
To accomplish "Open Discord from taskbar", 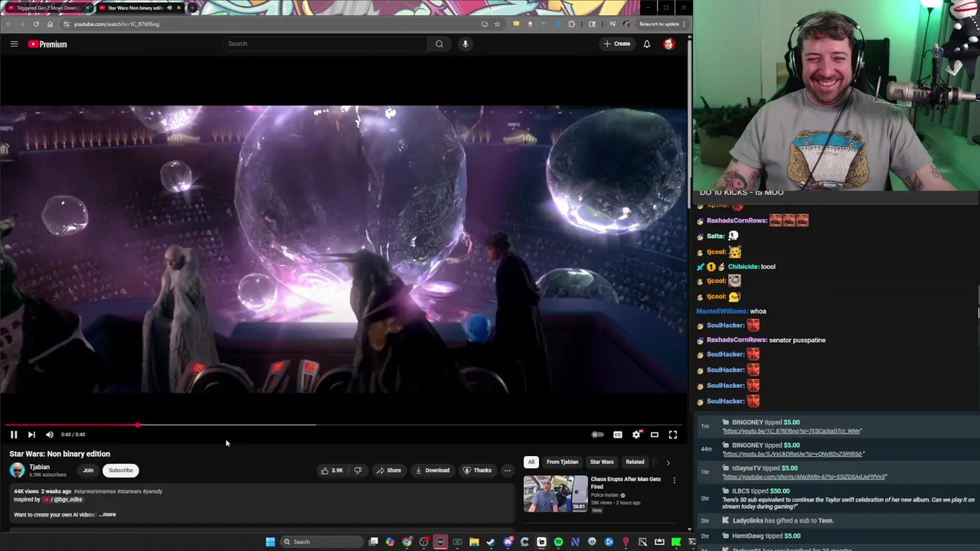I will 508,542.
